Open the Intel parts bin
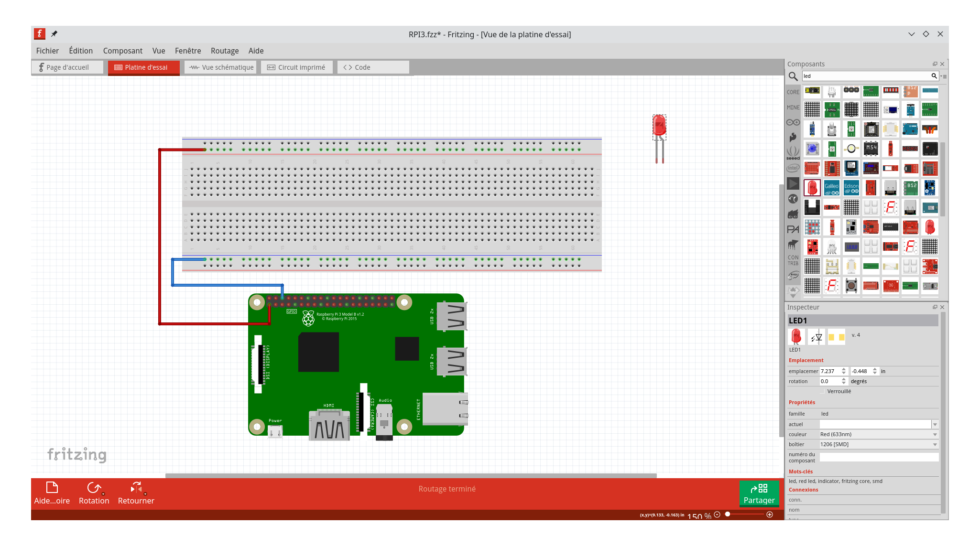This screenshot has height=557, width=980. click(x=793, y=168)
